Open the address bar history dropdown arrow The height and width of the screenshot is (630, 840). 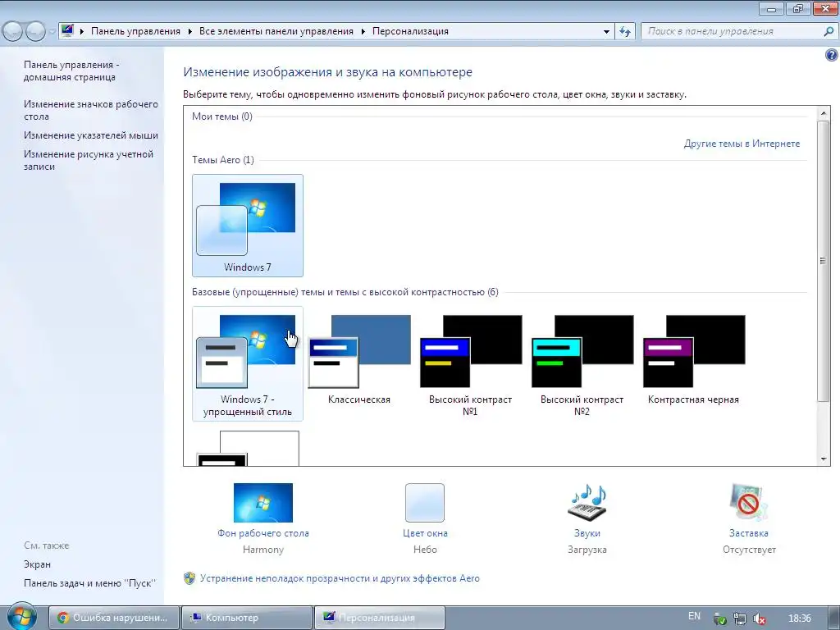click(606, 32)
